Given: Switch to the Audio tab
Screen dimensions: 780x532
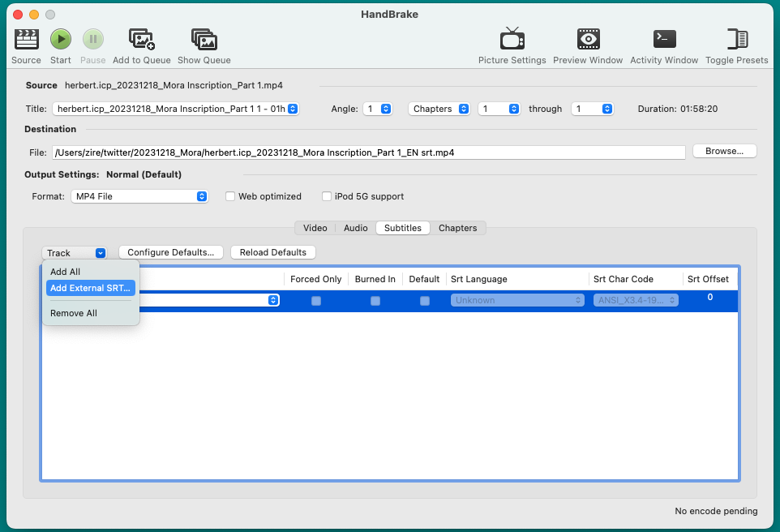Looking at the screenshot, I should coord(355,228).
